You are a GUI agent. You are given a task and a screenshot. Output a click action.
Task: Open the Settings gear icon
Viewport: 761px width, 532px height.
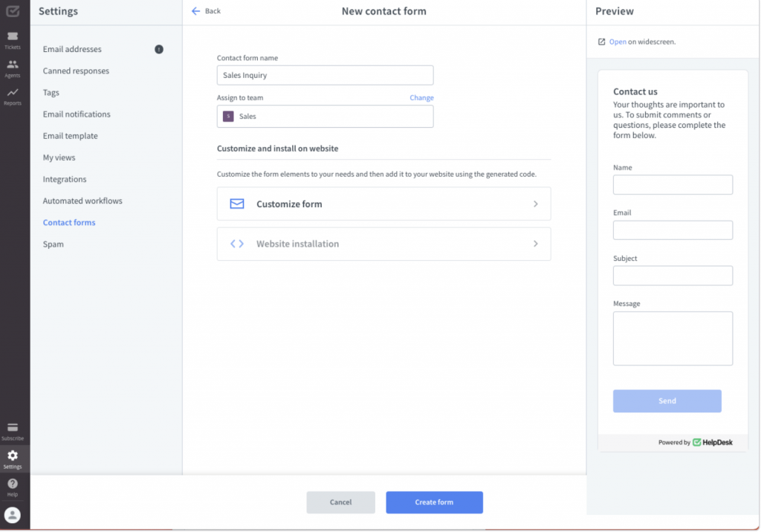click(13, 458)
